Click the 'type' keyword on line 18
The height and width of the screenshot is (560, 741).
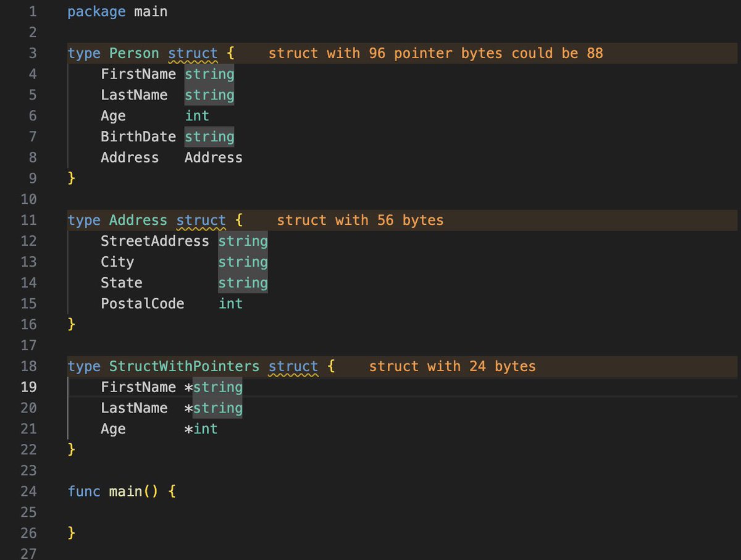click(x=84, y=366)
